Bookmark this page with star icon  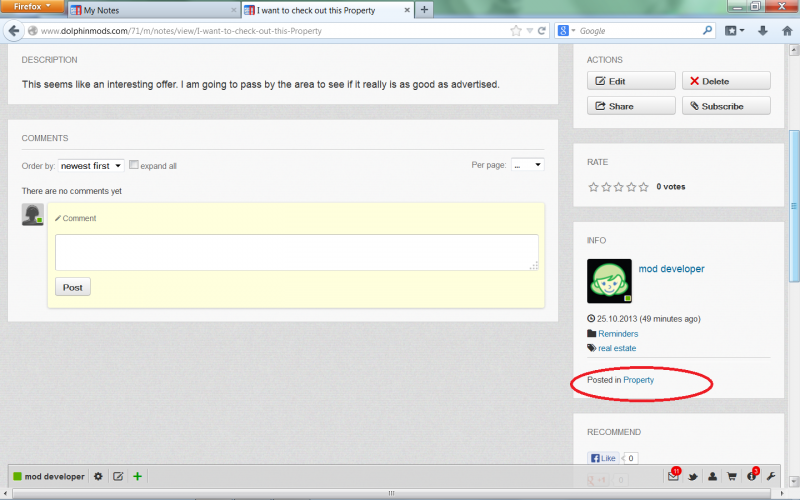[516, 31]
